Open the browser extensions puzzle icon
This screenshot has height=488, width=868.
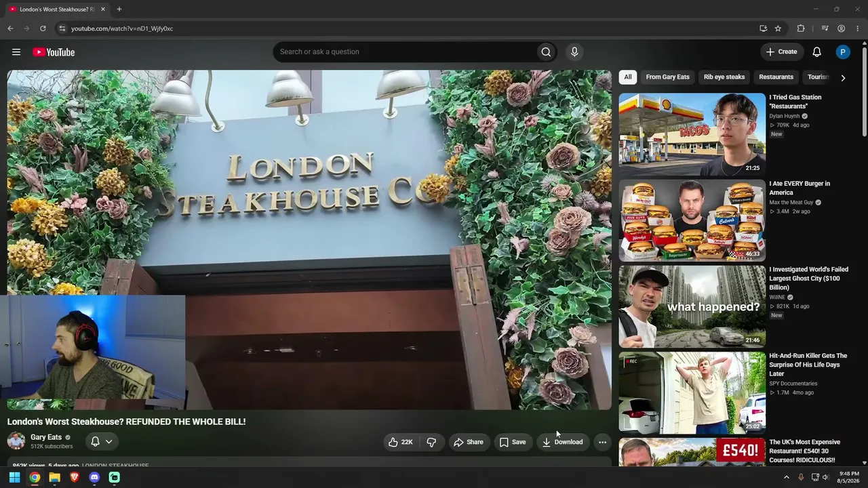click(x=801, y=28)
